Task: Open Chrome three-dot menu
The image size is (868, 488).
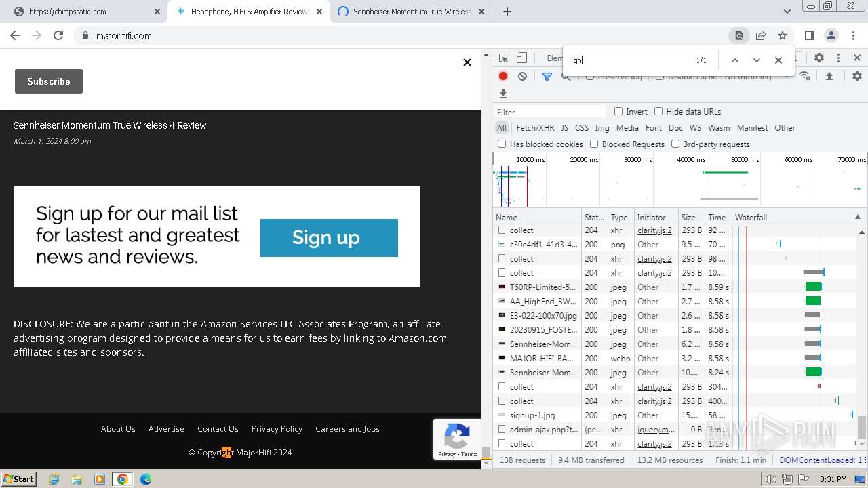Action: [x=853, y=35]
